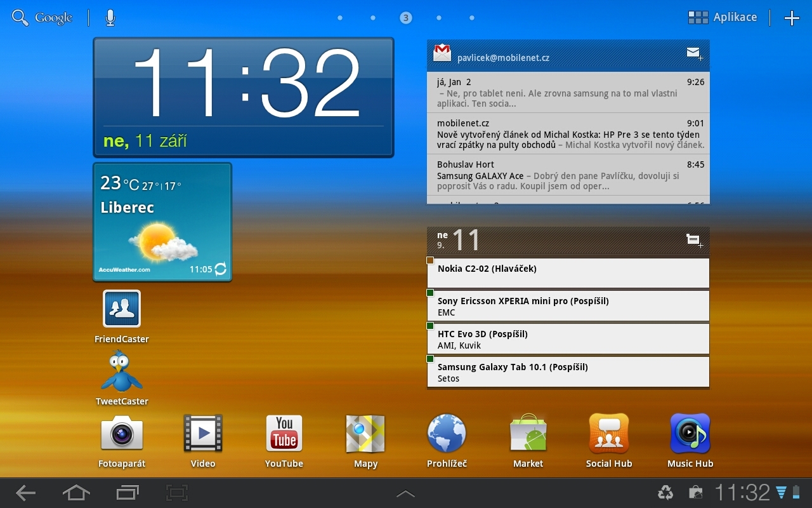Compose a new email from the Gmail widget
This screenshot has width=812, height=508.
click(x=693, y=54)
